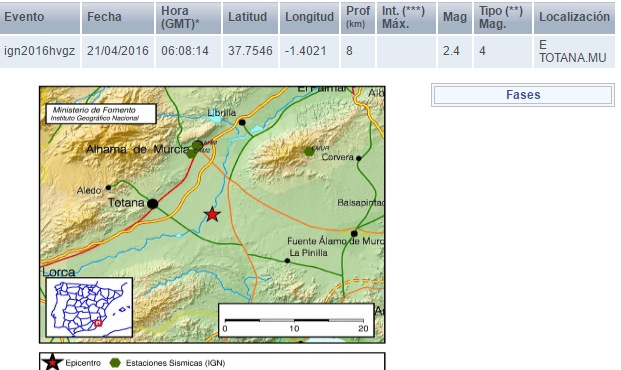This screenshot has height=370, width=621.
Task: Click the E TOTANA.MU location cell
Action: [x=574, y=51]
